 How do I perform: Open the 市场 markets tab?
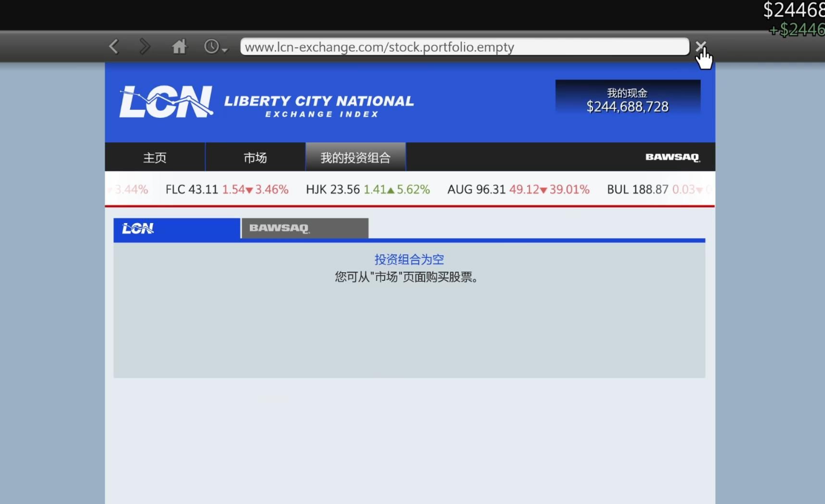pos(255,157)
